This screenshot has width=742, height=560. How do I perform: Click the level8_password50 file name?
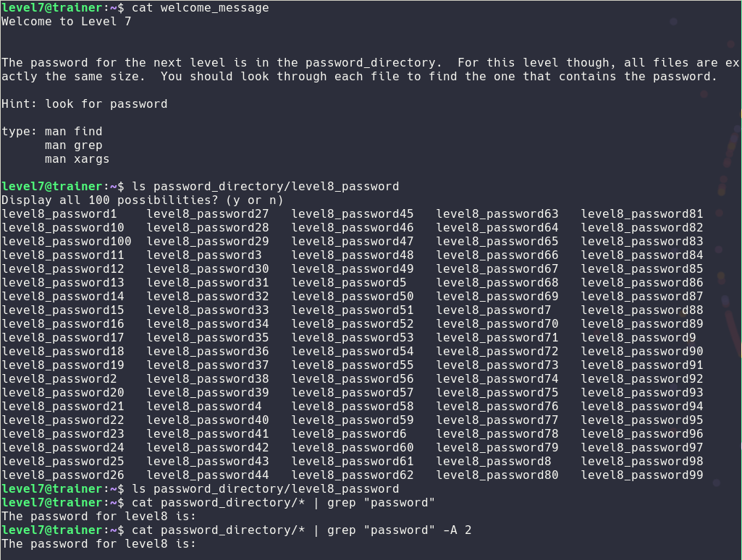(353, 297)
